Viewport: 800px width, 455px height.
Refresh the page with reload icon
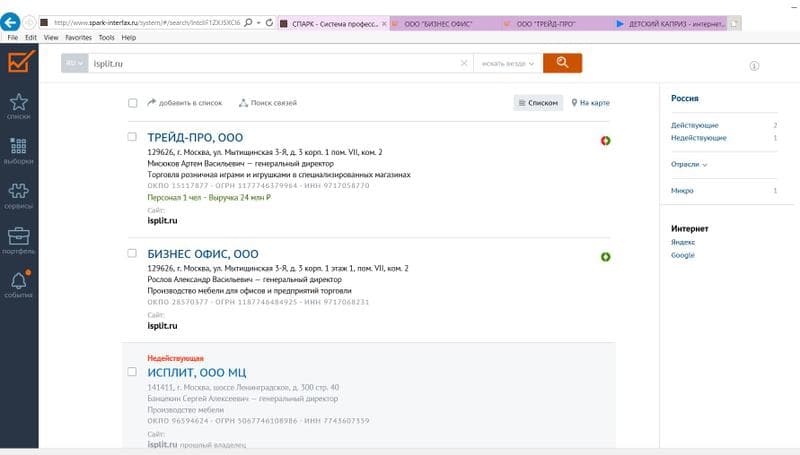point(269,22)
